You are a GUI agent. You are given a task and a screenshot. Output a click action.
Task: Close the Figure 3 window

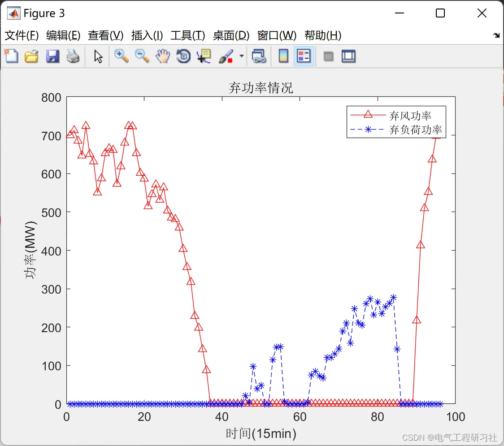pyautogui.click(x=482, y=13)
